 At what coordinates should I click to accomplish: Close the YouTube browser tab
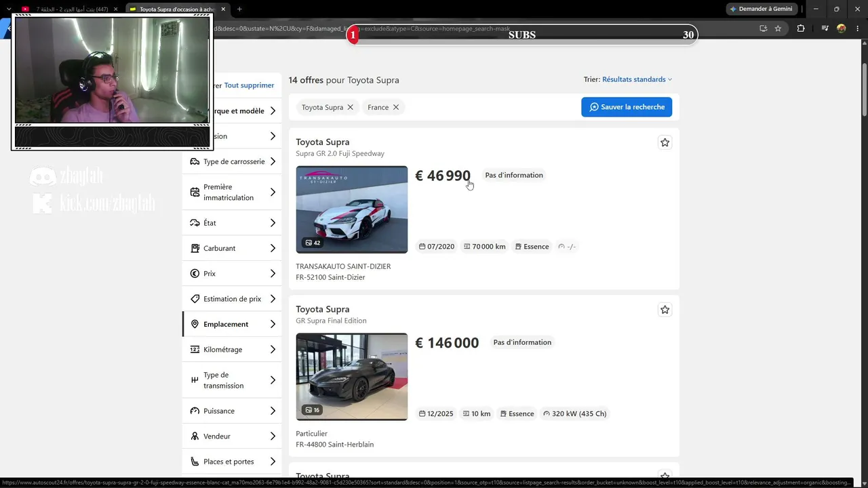click(x=116, y=9)
